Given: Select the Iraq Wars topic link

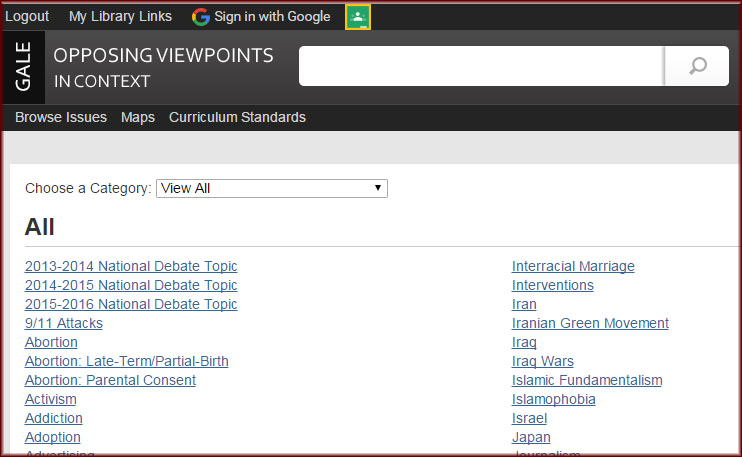Looking at the screenshot, I should pos(543,361).
